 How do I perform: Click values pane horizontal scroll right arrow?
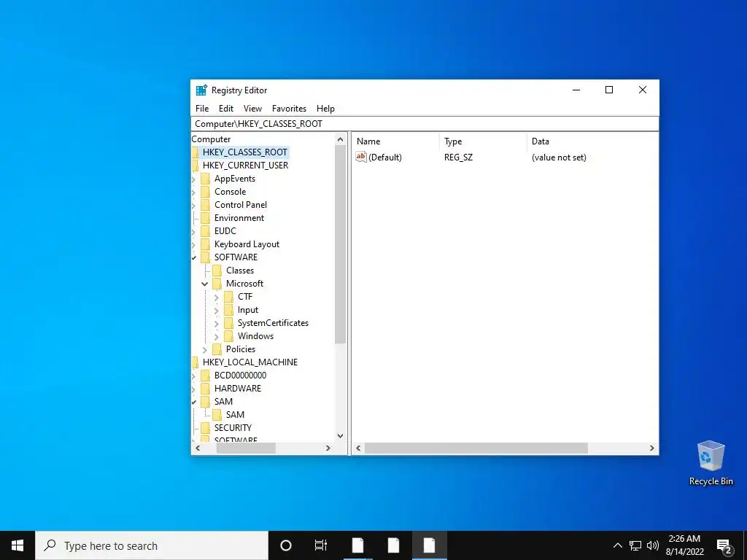pyautogui.click(x=651, y=448)
